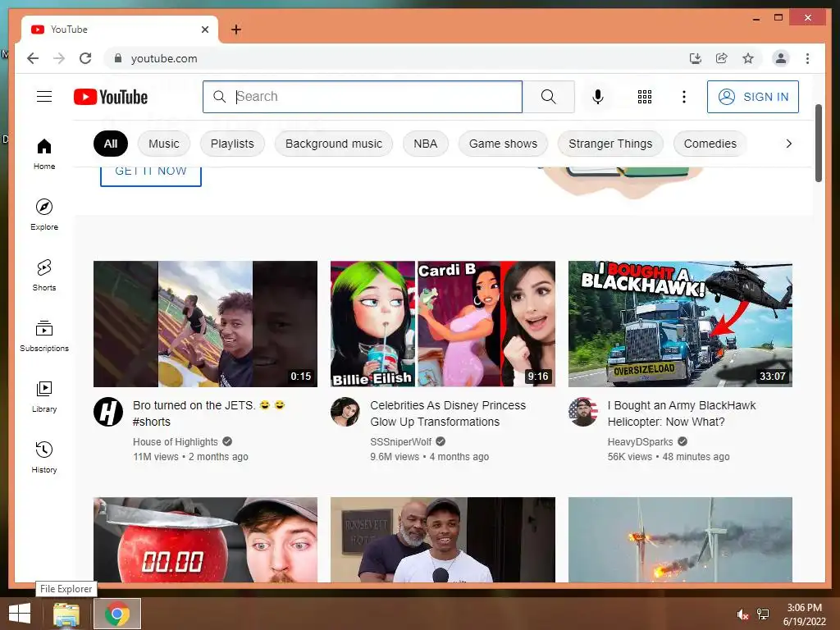The width and height of the screenshot is (840, 630).
Task: Start voice search with microphone icon
Action: click(598, 97)
